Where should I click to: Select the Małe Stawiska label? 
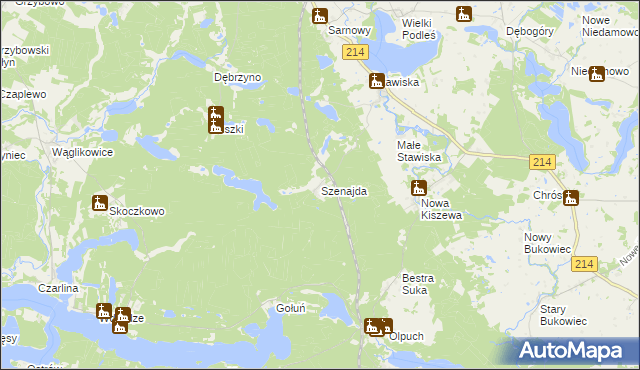[x=419, y=151]
